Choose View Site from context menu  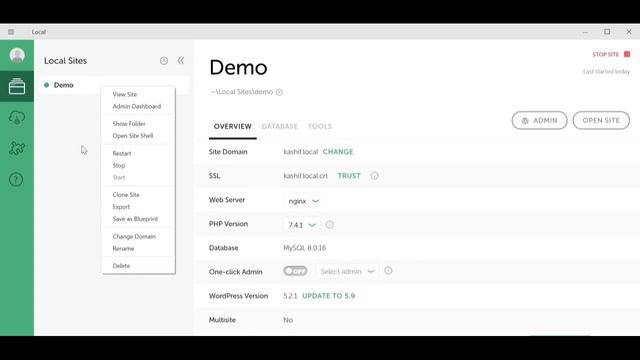[125, 94]
